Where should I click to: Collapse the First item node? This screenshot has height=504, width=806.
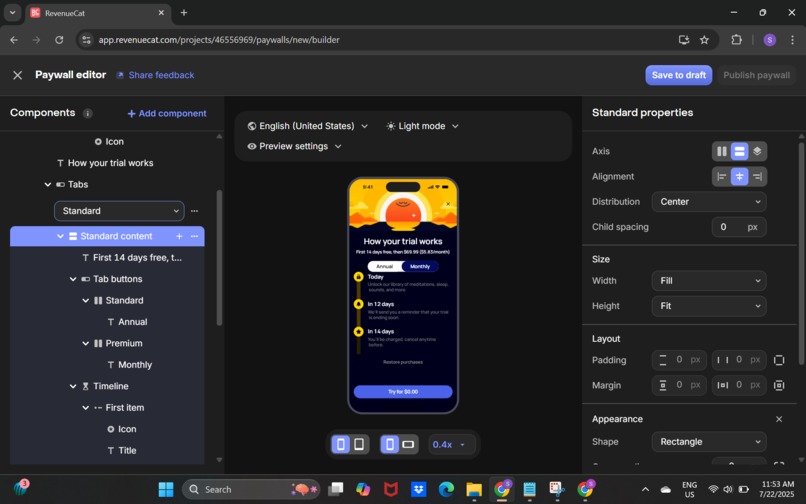pyautogui.click(x=85, y=407)
